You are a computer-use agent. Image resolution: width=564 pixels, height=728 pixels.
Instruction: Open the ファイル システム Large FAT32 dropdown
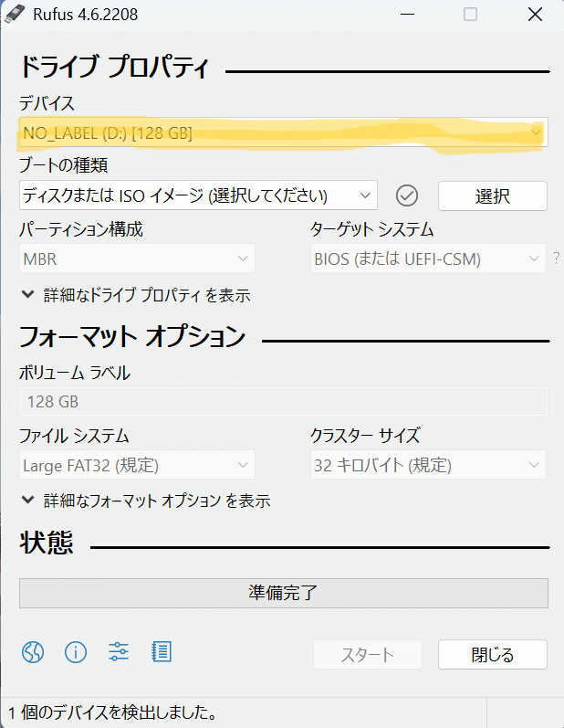pyautogui.click(x=137, y=465)
